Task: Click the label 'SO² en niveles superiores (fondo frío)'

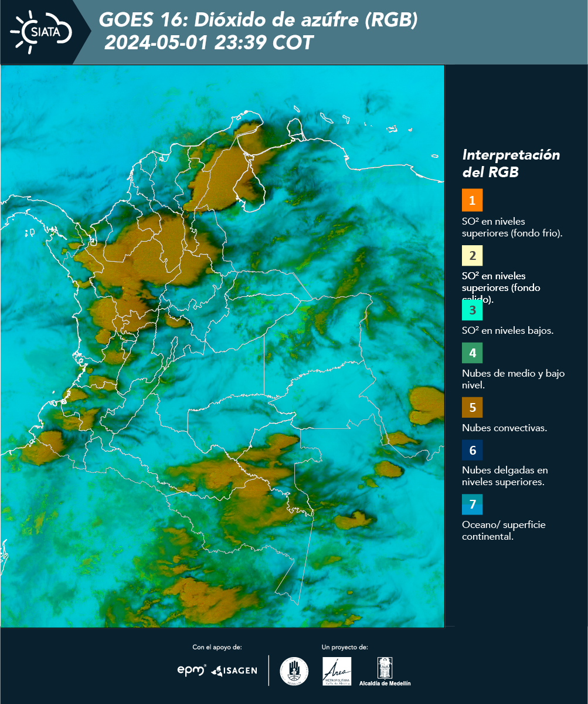Action: [512, 227]
